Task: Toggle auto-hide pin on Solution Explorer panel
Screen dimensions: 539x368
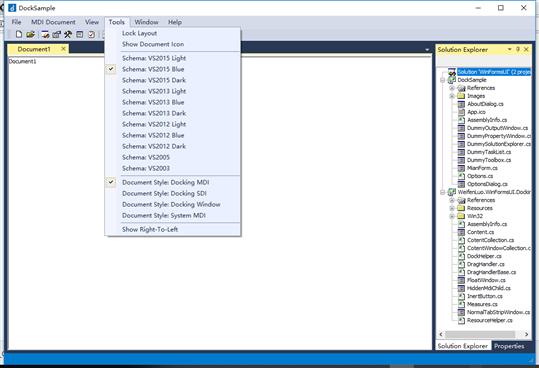Action: click(518, 49)
